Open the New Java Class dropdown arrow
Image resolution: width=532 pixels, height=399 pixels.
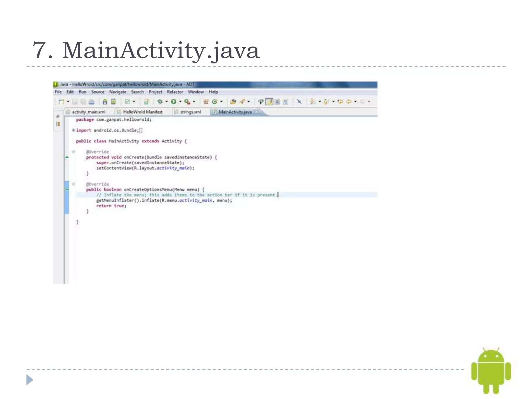(221, 101)
